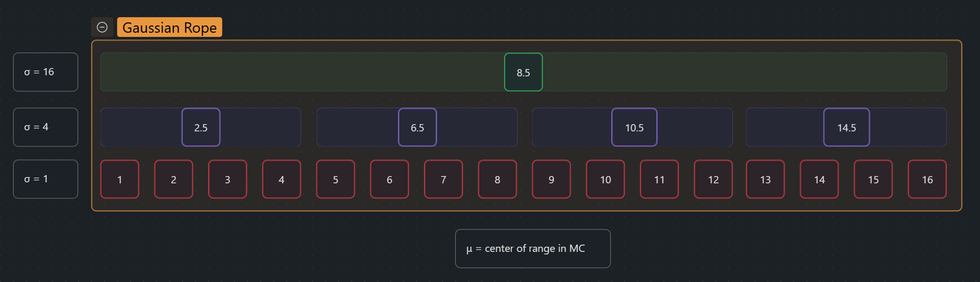
Task: Select the 2.5 purple node
Action: [x=201, y=127]
